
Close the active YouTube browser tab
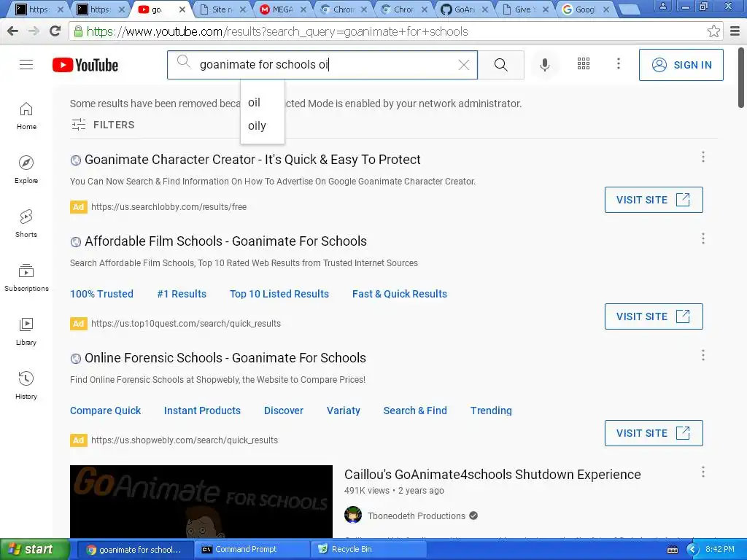coord(182,9)
